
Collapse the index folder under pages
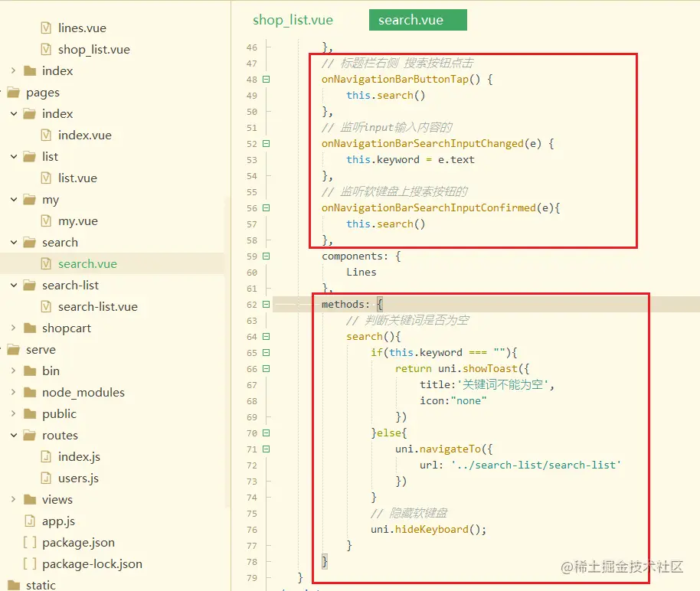point(13,114)
